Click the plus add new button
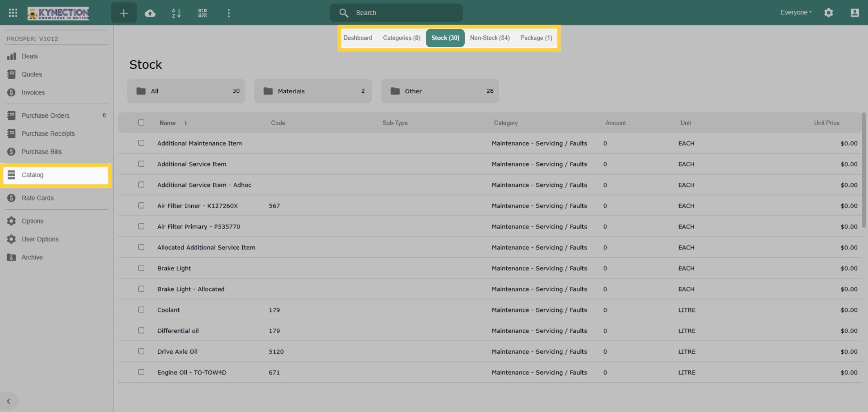 124,13
